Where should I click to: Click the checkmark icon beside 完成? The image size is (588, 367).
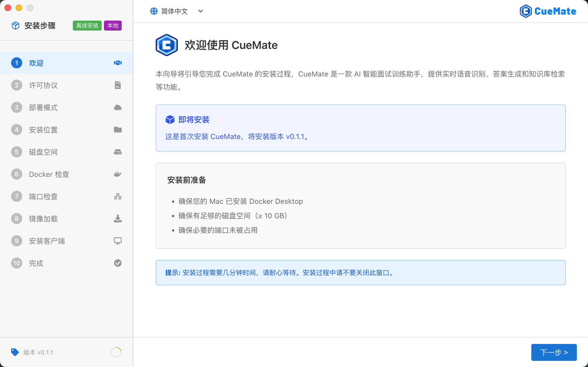tap(118, 263)
